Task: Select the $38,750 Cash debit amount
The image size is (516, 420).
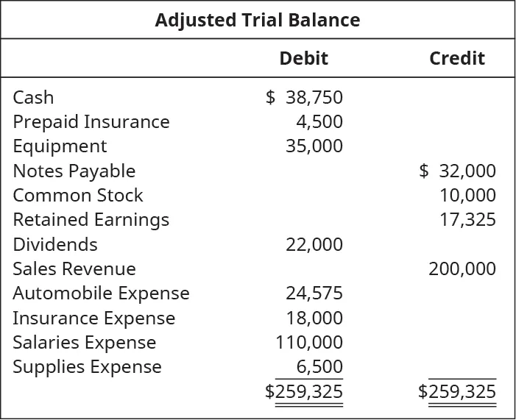Action: (x=304, y=98)
